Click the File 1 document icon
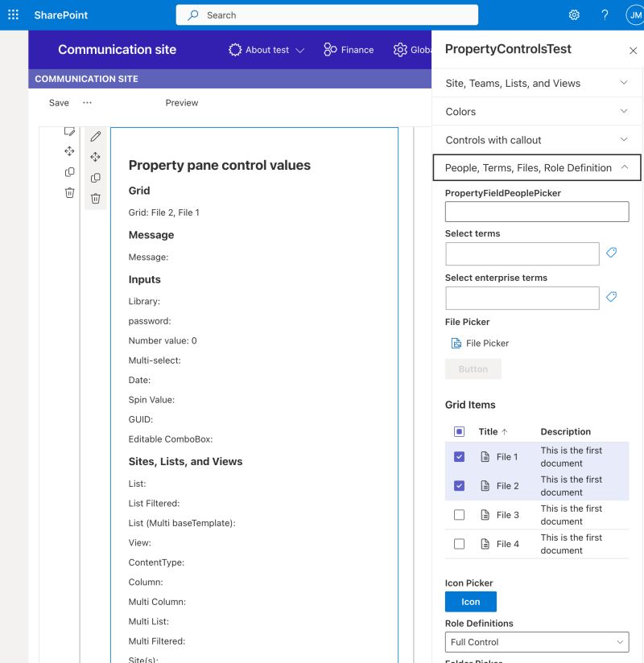The width and height of the screenshot is (644, 663). [x=485, y=457]
